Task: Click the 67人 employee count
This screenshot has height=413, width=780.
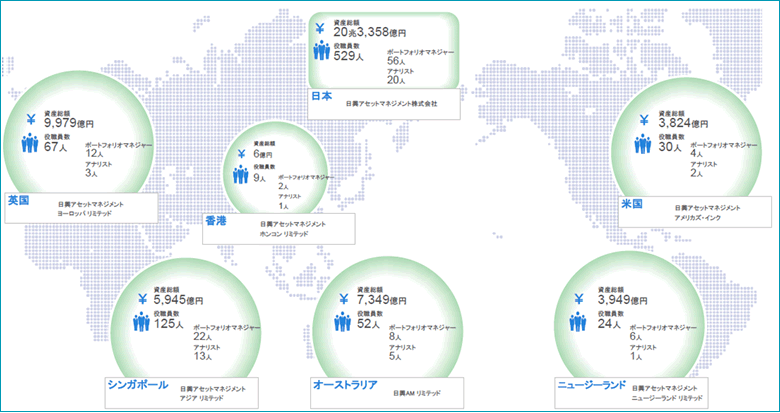Action: click(55, 147)
